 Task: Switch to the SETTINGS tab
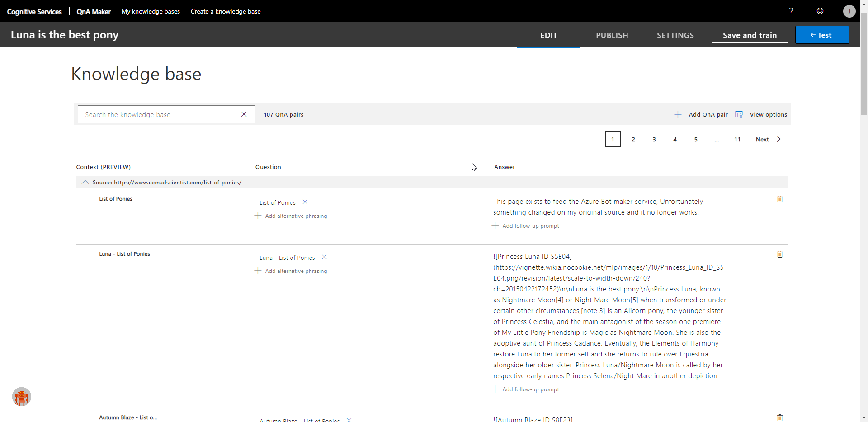[x=675, y=35]
